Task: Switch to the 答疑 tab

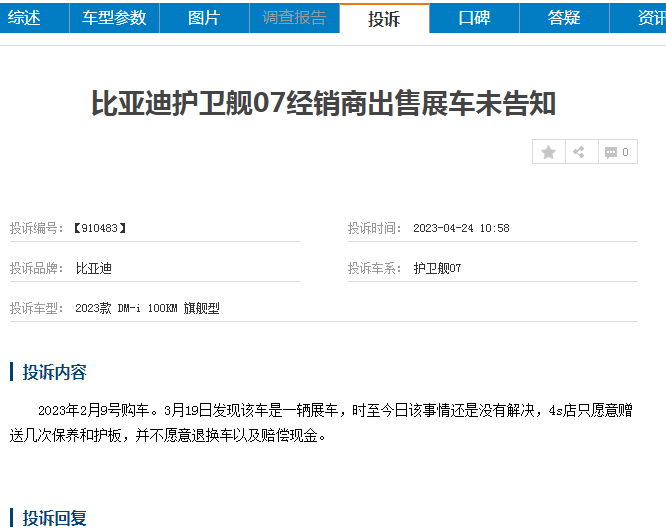Action: point(564,18)
